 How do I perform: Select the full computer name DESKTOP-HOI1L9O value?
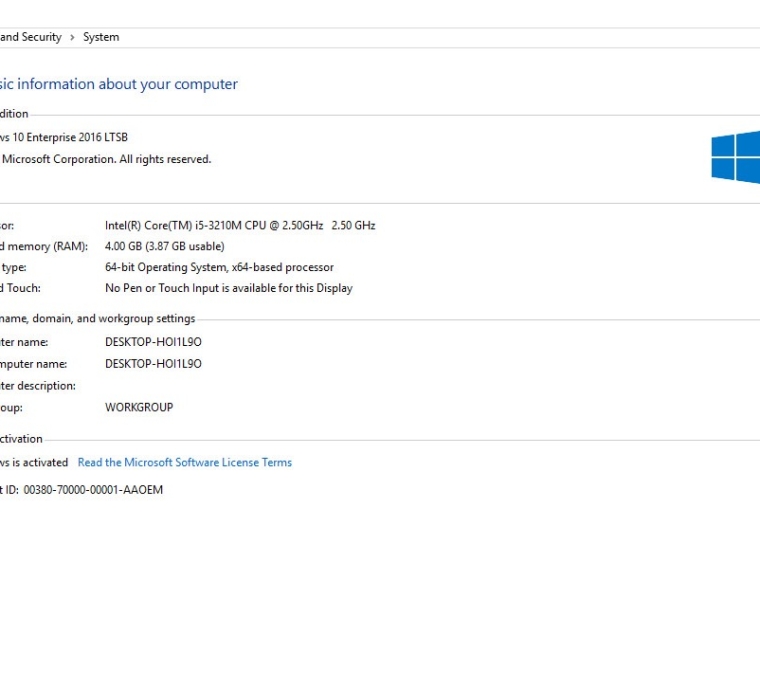[153, 364]
